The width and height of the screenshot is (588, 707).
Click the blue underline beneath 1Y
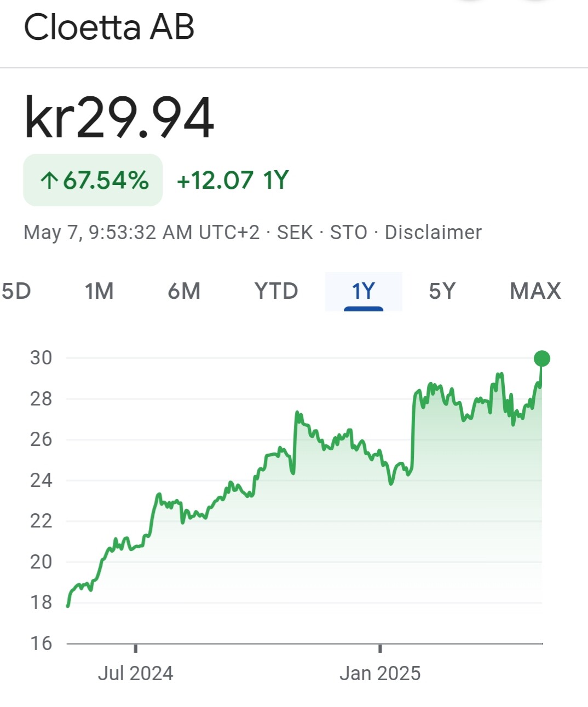pyautogui.click(x=364, y=309)
